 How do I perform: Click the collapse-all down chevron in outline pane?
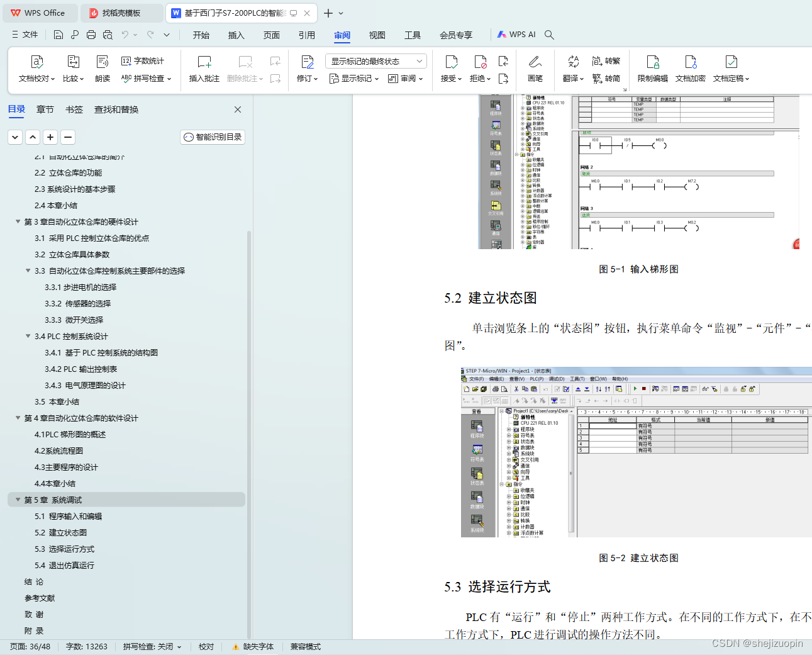(x=15, y=137)
